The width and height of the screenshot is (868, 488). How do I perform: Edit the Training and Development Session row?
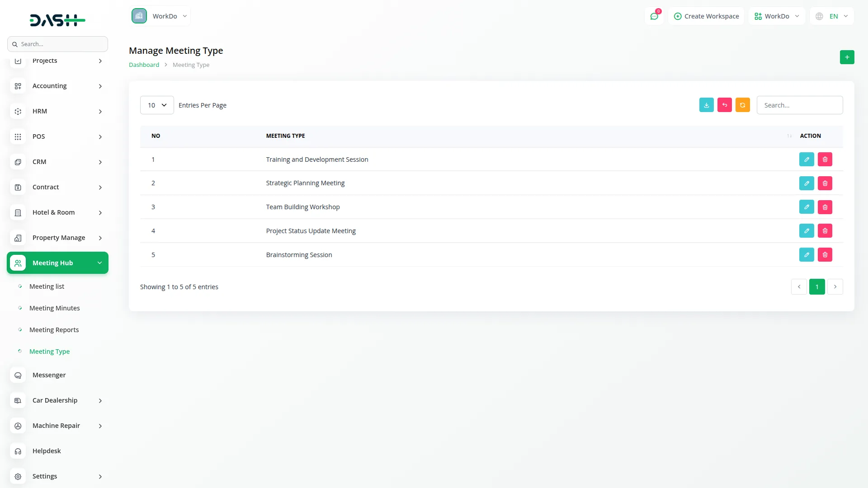pyautogui.click(x=806, y=160)
